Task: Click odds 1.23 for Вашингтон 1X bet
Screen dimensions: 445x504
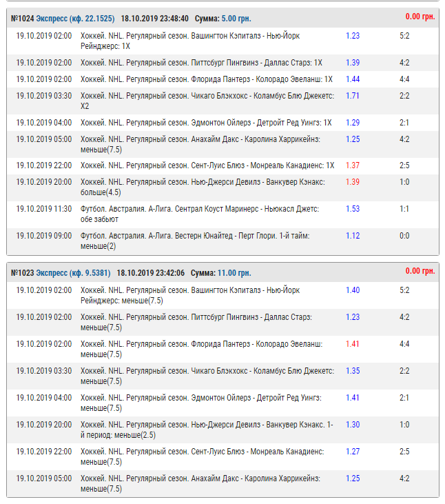Action: (x=353, y=36)
